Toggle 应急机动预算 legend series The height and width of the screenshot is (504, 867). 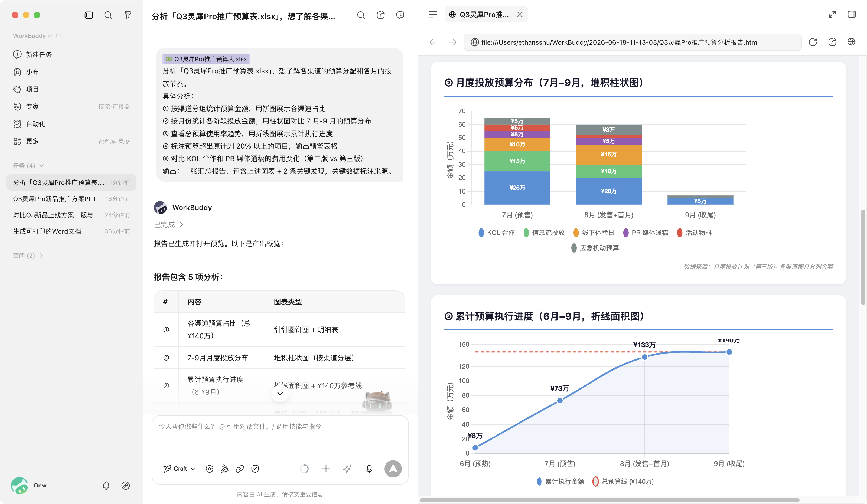(595, 248)
